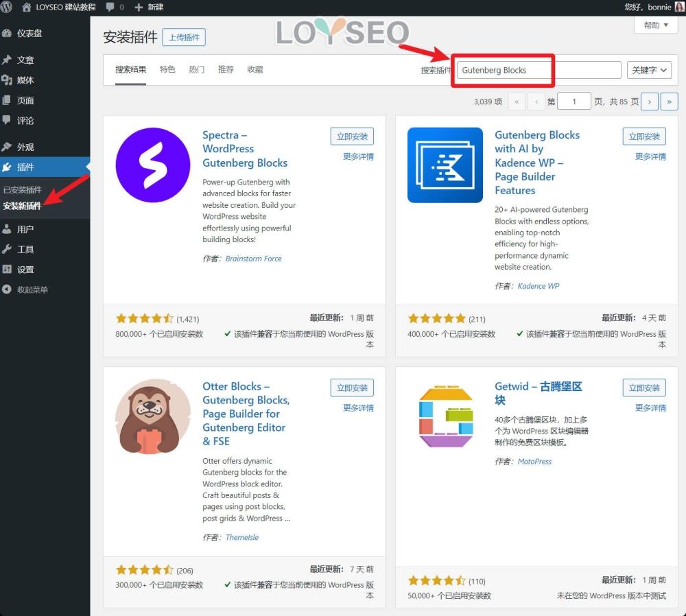This screenshot has height=616, width=686.
Task: Switch to the 特色 featured plugins tab
Action: [x=168, y=69]
